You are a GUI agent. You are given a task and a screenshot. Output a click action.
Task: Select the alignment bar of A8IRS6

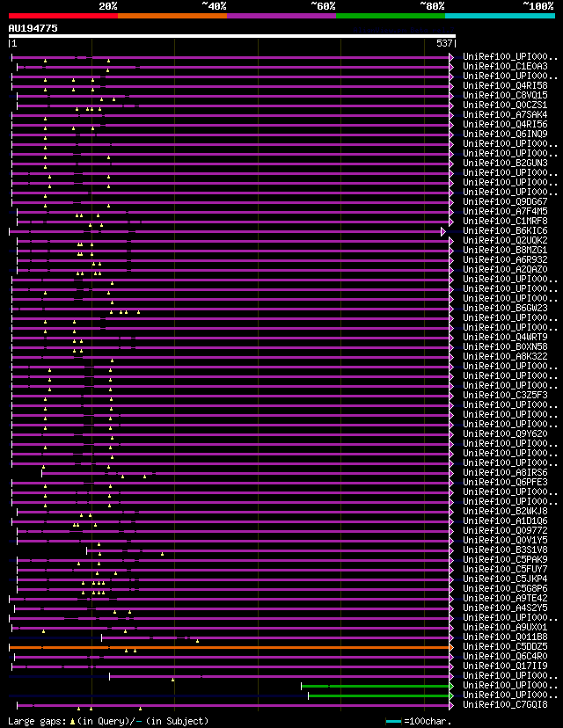(245, 473)
